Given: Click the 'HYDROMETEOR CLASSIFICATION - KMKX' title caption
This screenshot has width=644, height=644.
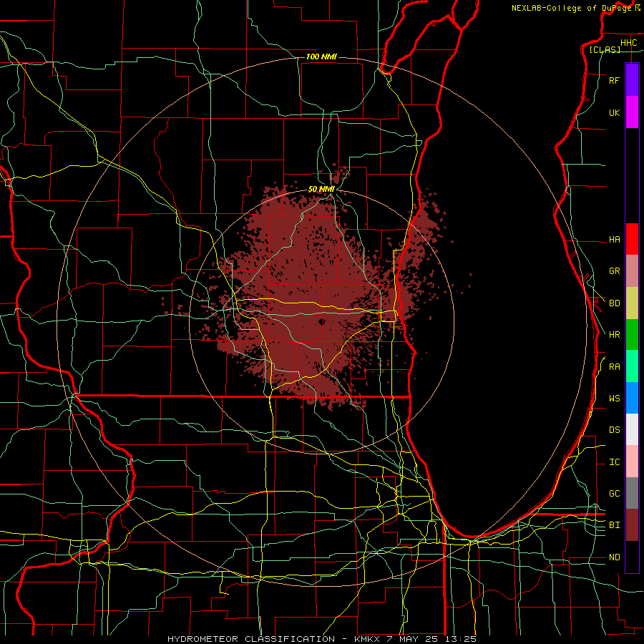Looking at the screenshot, I should tap(273, 639).
